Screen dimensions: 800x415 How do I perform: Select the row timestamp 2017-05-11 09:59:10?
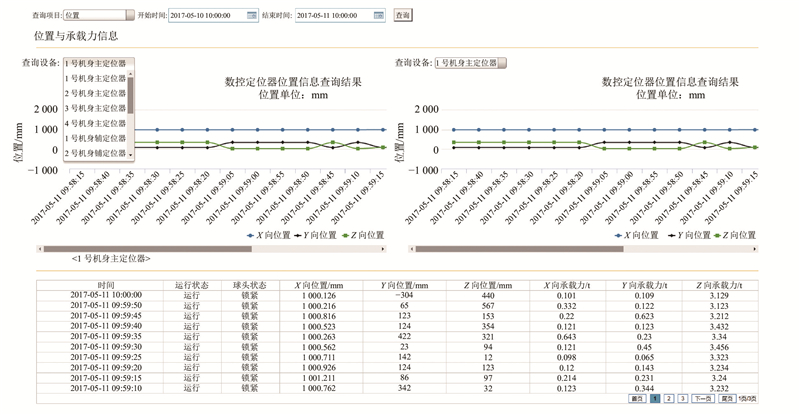pos(106,388)
